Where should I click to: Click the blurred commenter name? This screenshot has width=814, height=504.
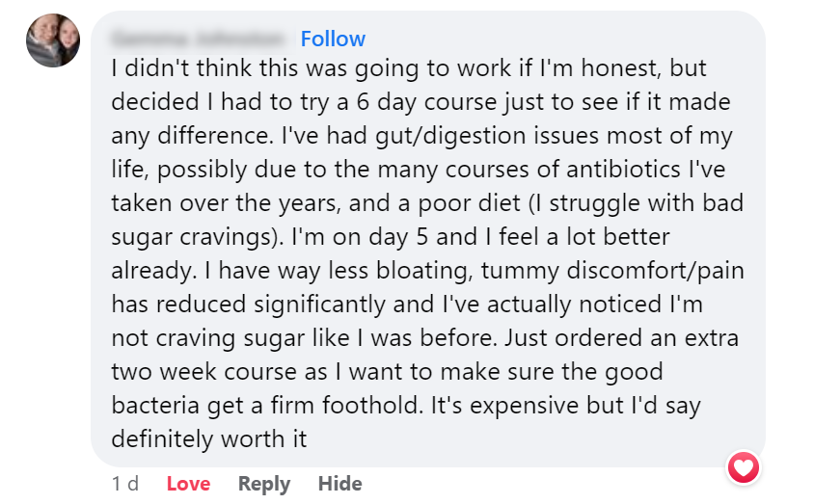[x=200, y=40]
